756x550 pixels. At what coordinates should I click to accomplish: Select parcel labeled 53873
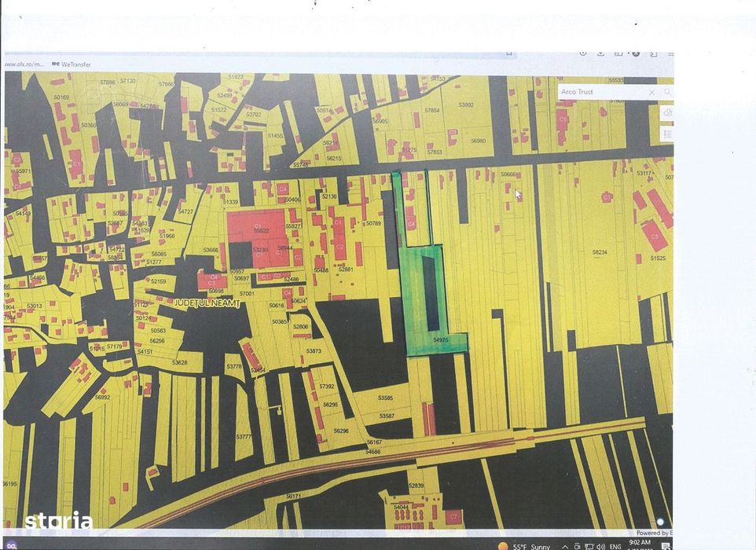(x=314, y=351)
